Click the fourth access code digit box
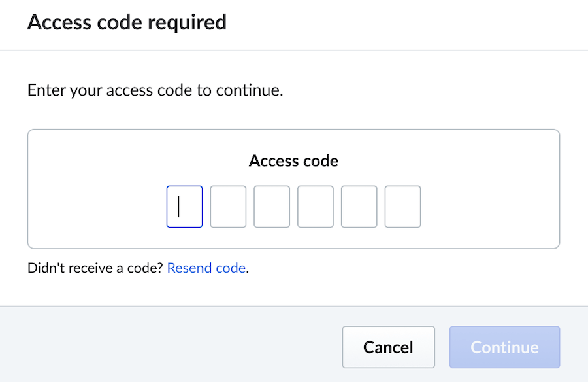The image size is (588, 382). click(x=316, y=207)
